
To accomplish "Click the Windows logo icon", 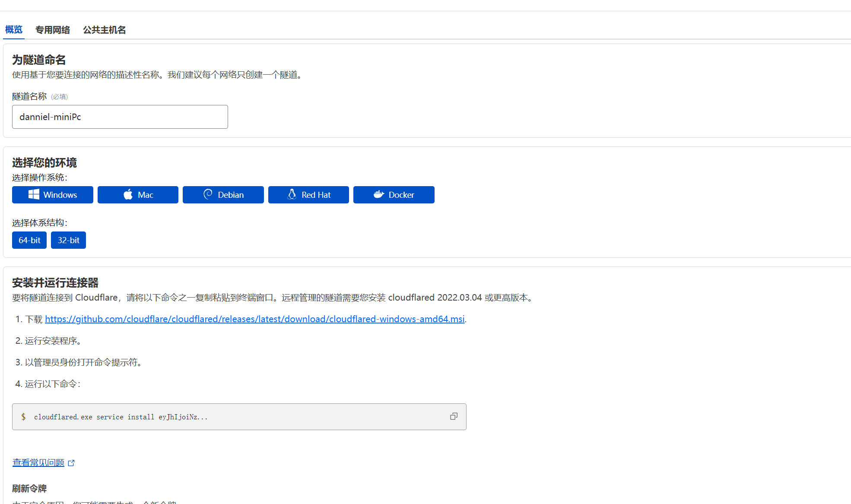I will pyautogui.click(x=34, y=195).
